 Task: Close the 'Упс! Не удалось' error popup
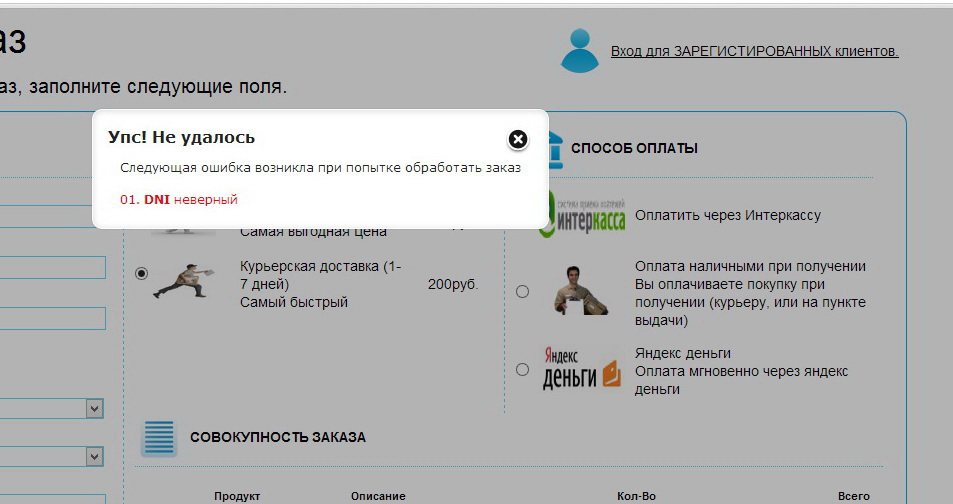click(x=518, y=140)
